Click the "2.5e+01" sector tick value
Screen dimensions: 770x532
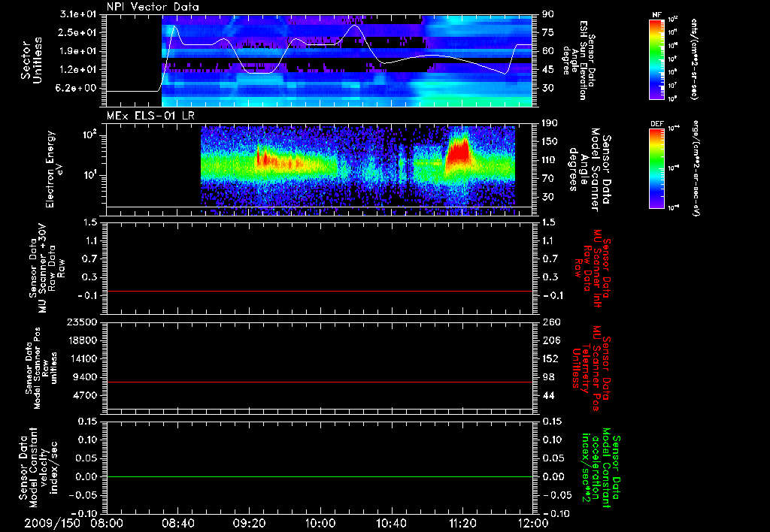tap(78, 33)
